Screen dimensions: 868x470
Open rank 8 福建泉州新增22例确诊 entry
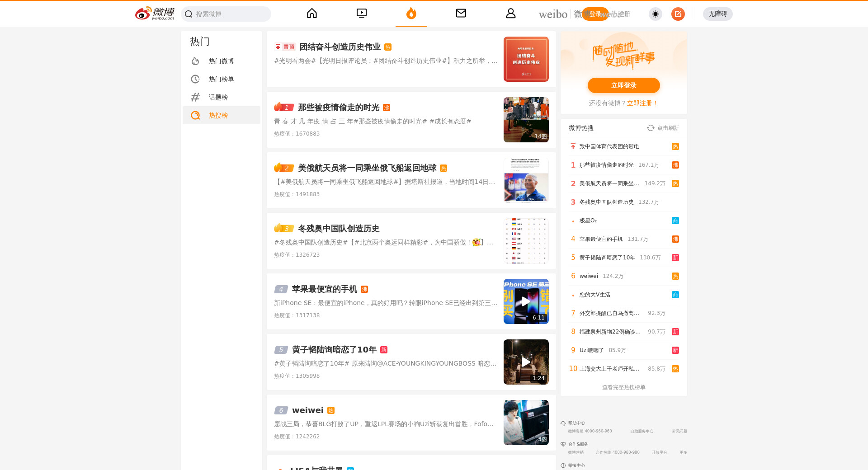pos(624,332)
